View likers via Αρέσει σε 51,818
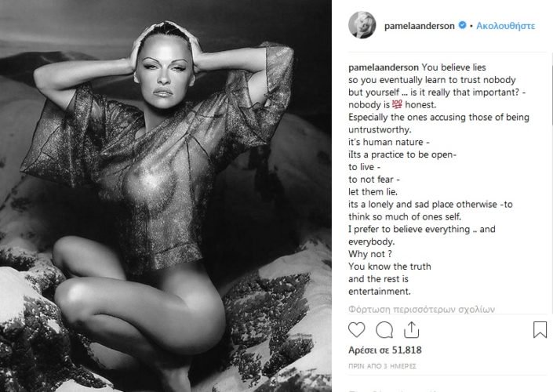The width and height of the screenshot is (553, 392). [385, 350]
